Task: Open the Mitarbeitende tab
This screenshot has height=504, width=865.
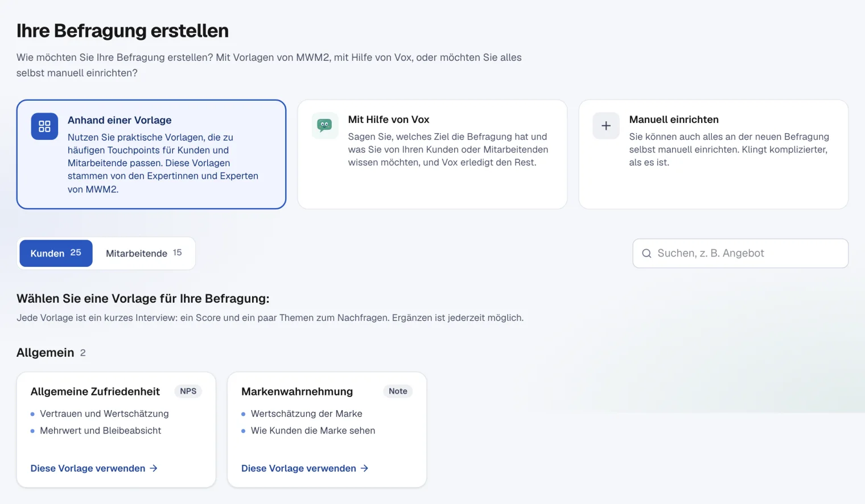Action: [144, 253]
